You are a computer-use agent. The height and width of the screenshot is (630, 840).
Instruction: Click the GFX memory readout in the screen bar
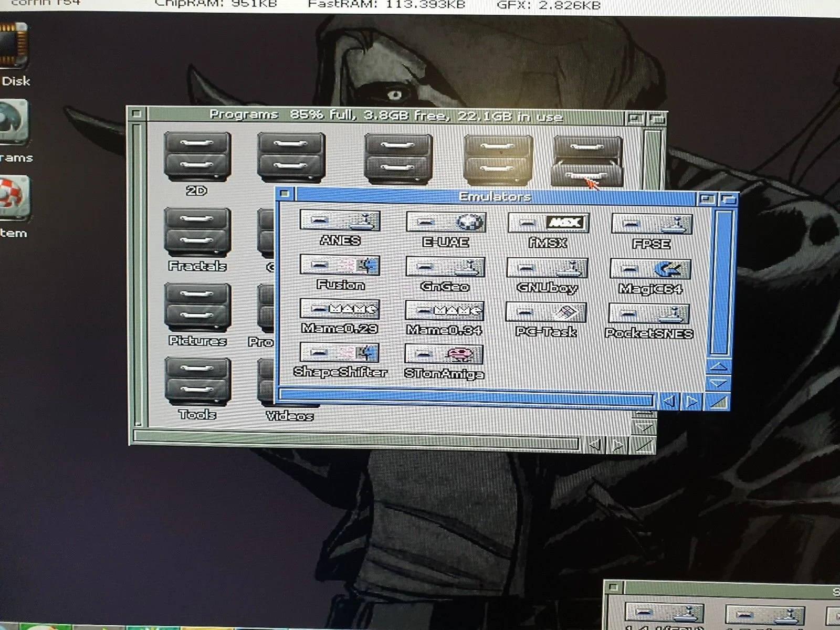(x=549, y=4)
